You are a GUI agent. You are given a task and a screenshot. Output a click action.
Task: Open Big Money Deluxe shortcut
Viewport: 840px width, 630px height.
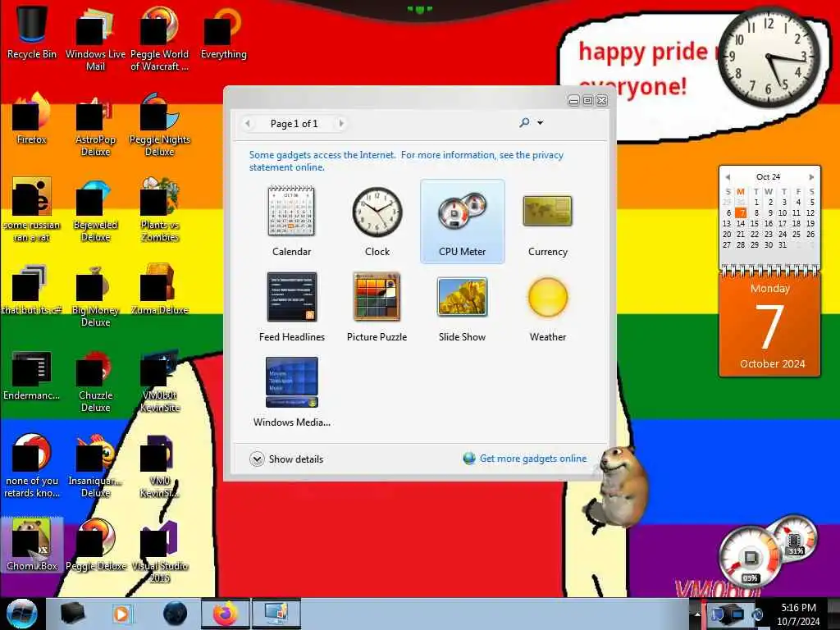click(x=95, y=295)
